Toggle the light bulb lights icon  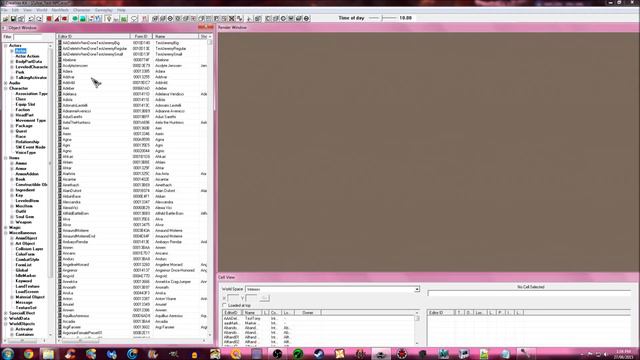(109, 19)
